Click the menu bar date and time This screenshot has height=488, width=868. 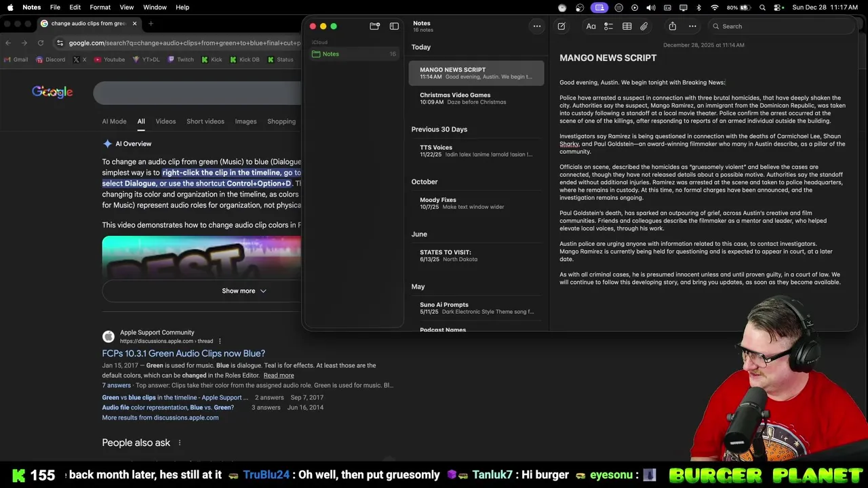click(x=826, y=7)
